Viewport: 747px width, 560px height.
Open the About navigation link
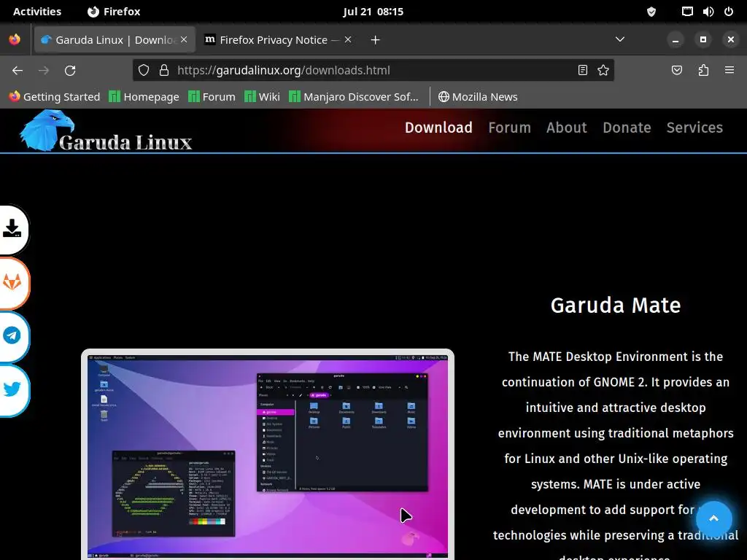566,128
